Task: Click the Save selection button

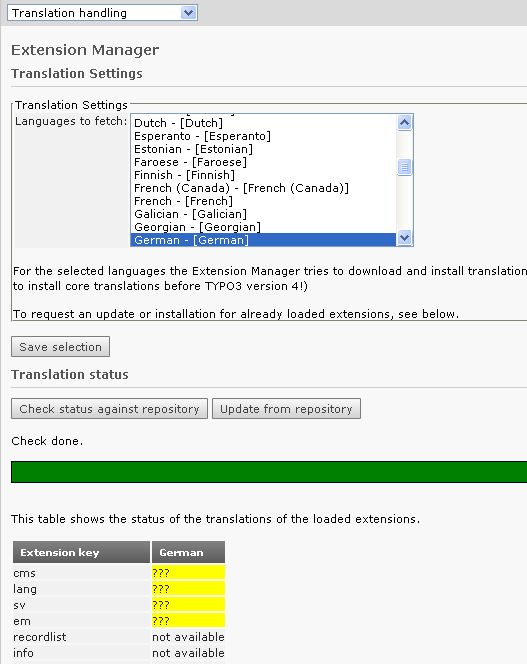Action: (61, 347)
